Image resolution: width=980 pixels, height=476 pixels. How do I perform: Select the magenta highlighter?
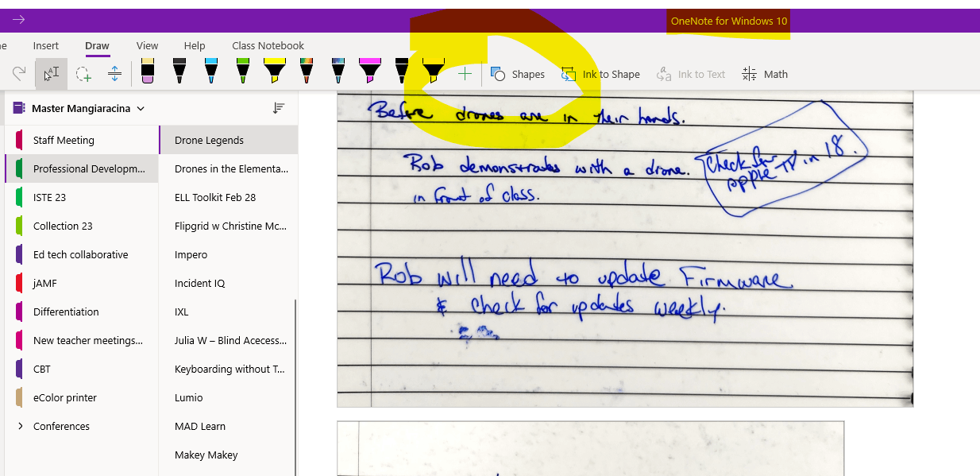370,72
